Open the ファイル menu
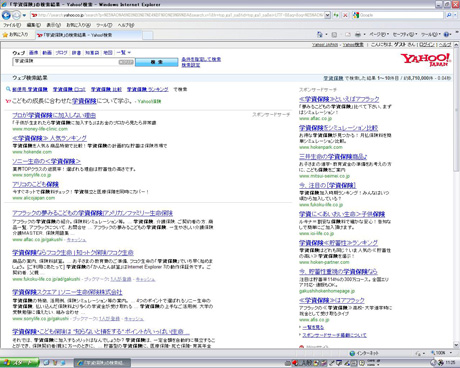 click(x=12, y=25)
